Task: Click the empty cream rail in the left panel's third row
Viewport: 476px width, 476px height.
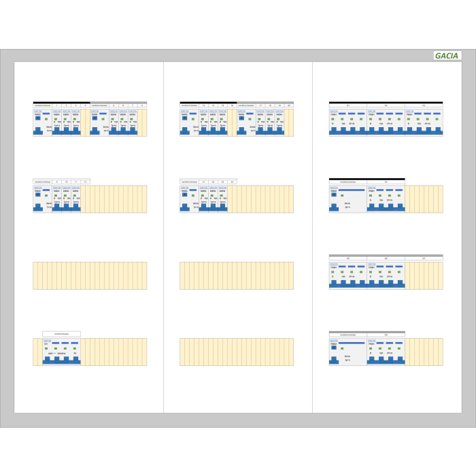Action: click(x=90, y=275)
